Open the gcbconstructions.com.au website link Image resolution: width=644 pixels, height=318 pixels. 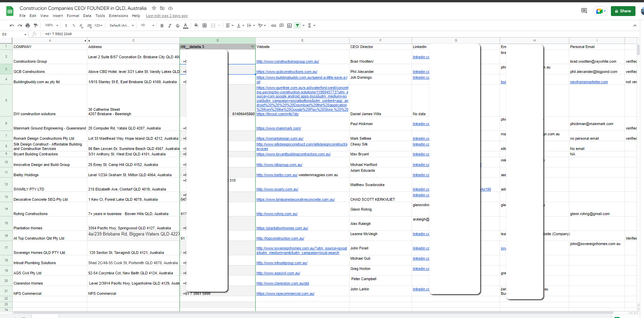(x=287, y=72)
